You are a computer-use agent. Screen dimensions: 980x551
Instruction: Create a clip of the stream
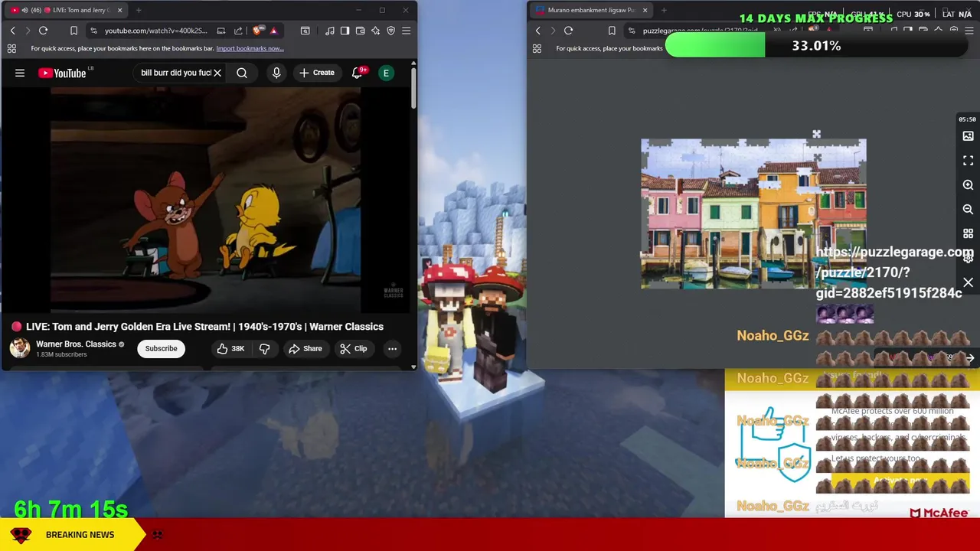click(x=353, y=348)
